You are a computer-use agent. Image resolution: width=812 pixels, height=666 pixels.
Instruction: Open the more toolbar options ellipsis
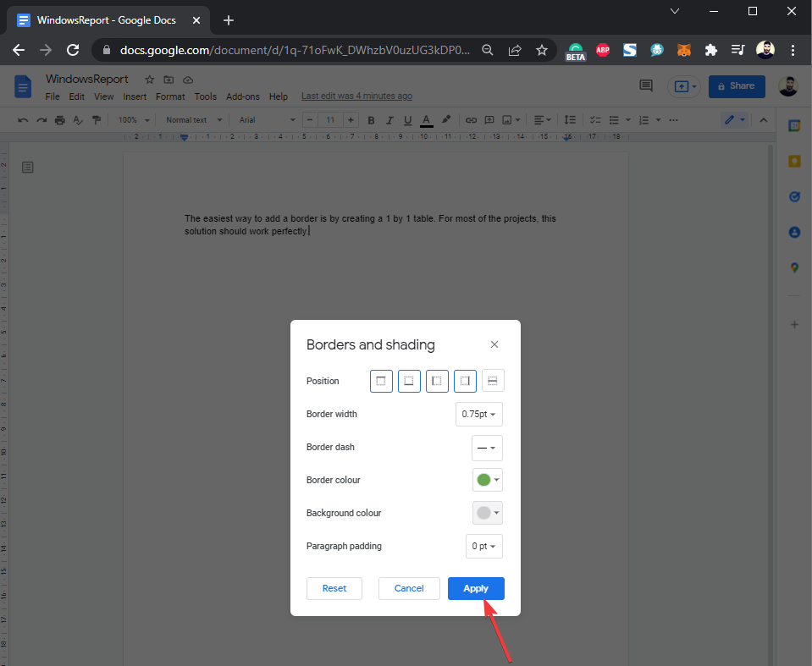673,120
